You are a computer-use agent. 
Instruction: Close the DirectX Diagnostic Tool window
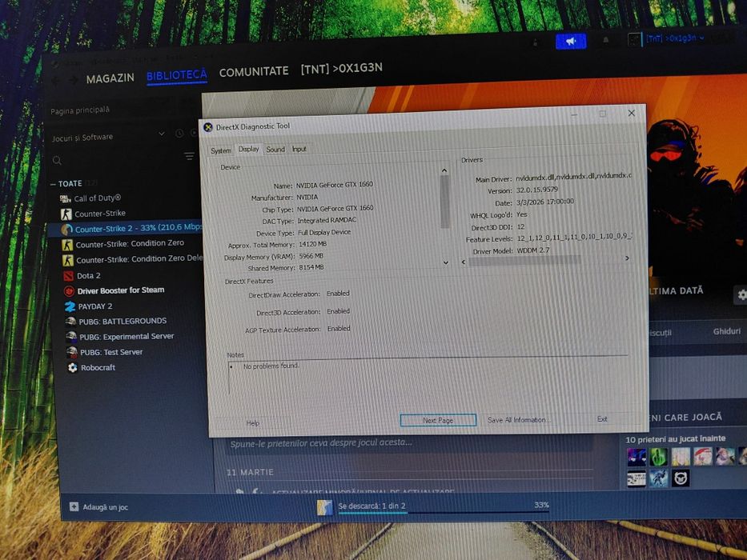click(x=631, y=114)
